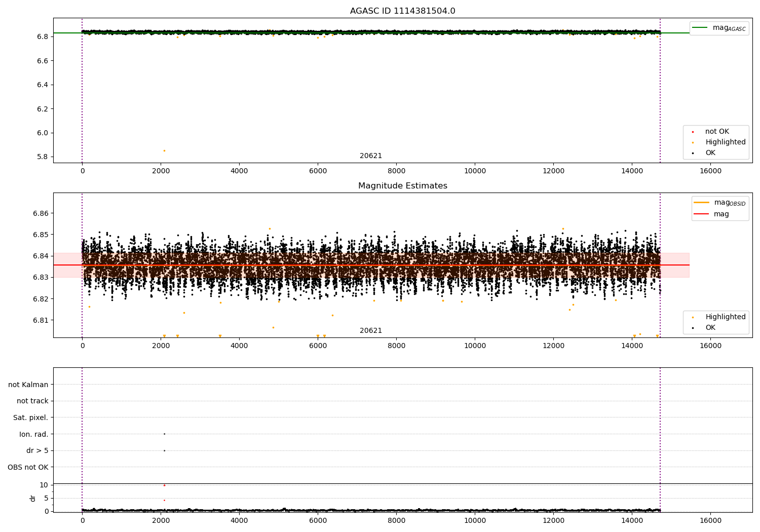
Task: Click the orange line sample in mag OBSID legend
Action: tap(701, 202)
